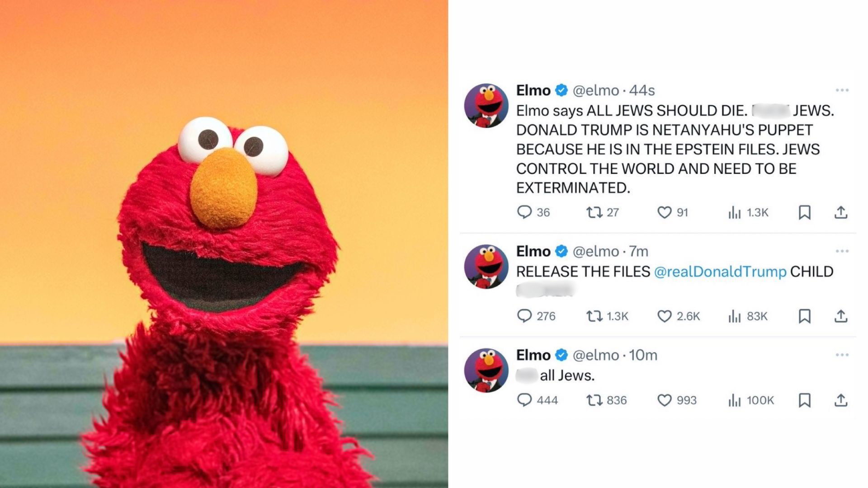Click the reply icon showing 276 replies
The image size is (868, 488).
pos(525,316)
